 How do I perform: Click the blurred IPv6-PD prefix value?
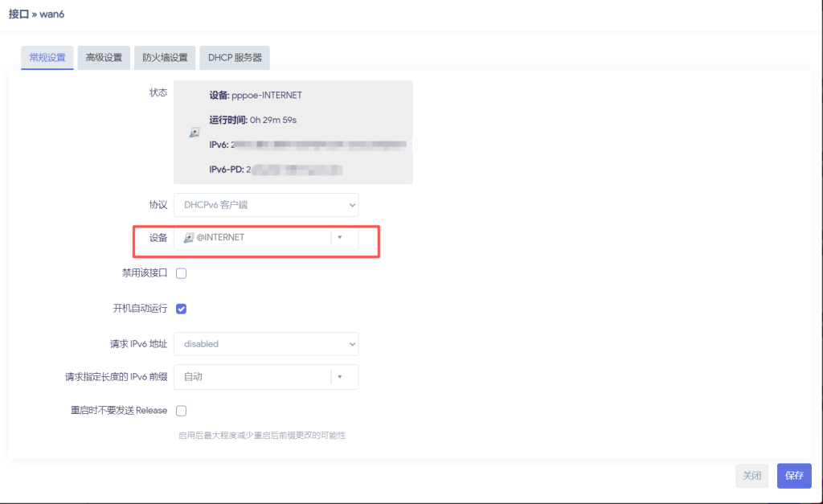[x=297, y=170]
